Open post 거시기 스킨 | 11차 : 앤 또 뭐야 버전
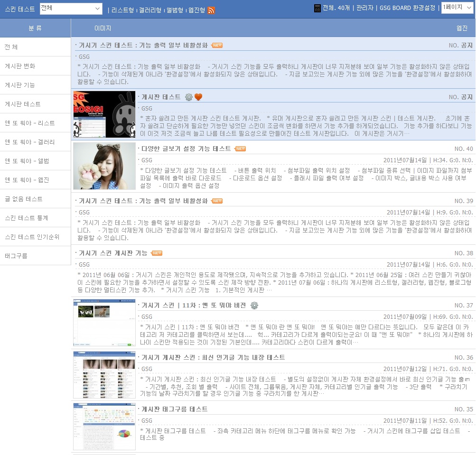Image resolution: width=476 pixels, height=455 pixels. point(194,306)
